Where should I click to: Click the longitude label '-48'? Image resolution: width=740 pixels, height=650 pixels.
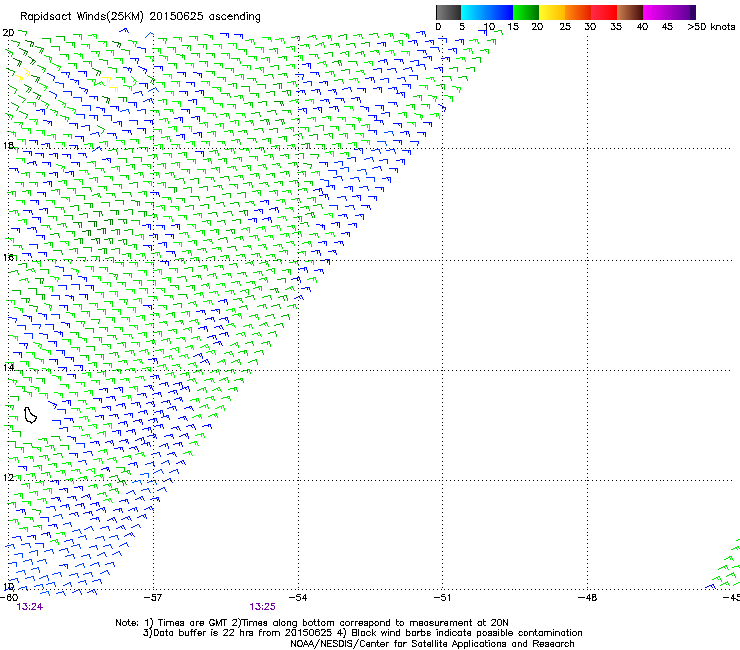pos(587,598)
